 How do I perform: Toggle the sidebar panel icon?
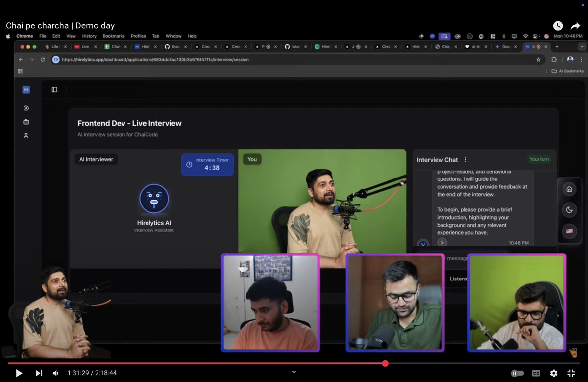(54, 90)
